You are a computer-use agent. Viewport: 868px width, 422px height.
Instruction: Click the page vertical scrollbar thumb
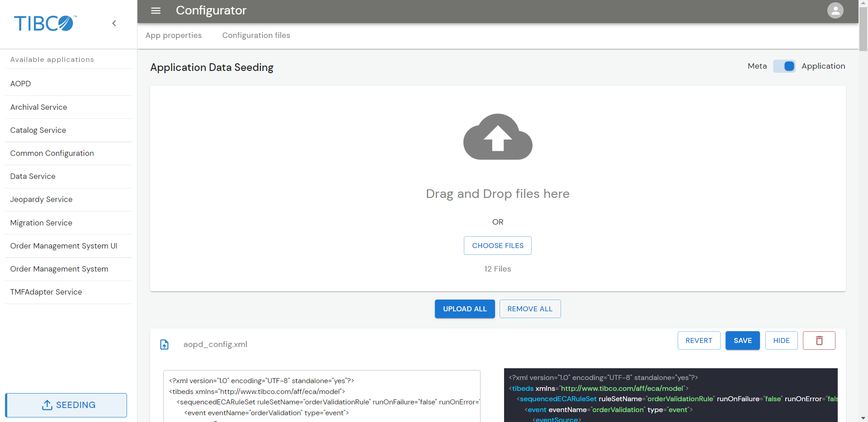pos(863,29)
